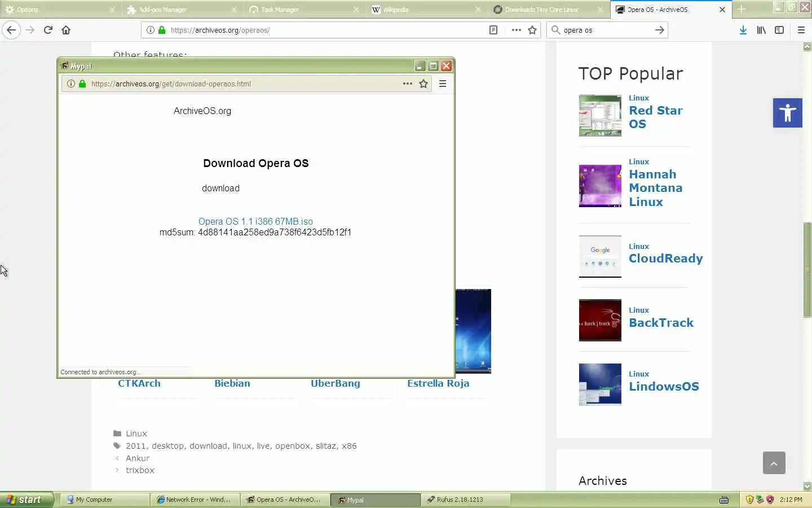Screen dimensions: 812x508
Task: Open the 'slitaz' tag link
Action: click(x=325, y=446)
